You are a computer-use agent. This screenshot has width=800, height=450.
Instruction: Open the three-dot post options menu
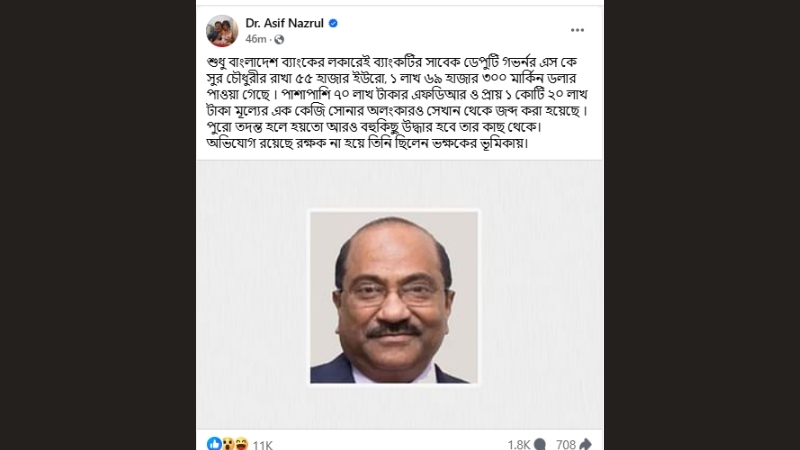577,30
